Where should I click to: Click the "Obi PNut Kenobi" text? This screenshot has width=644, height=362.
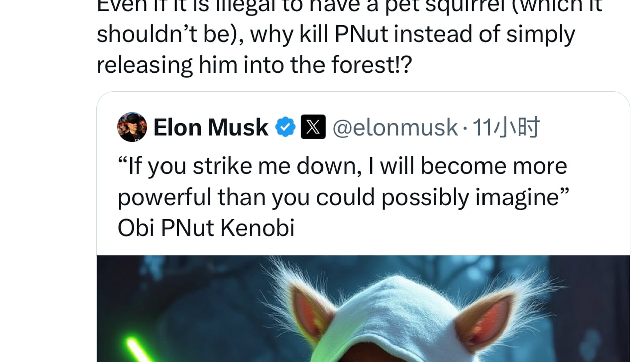point(206,228)
